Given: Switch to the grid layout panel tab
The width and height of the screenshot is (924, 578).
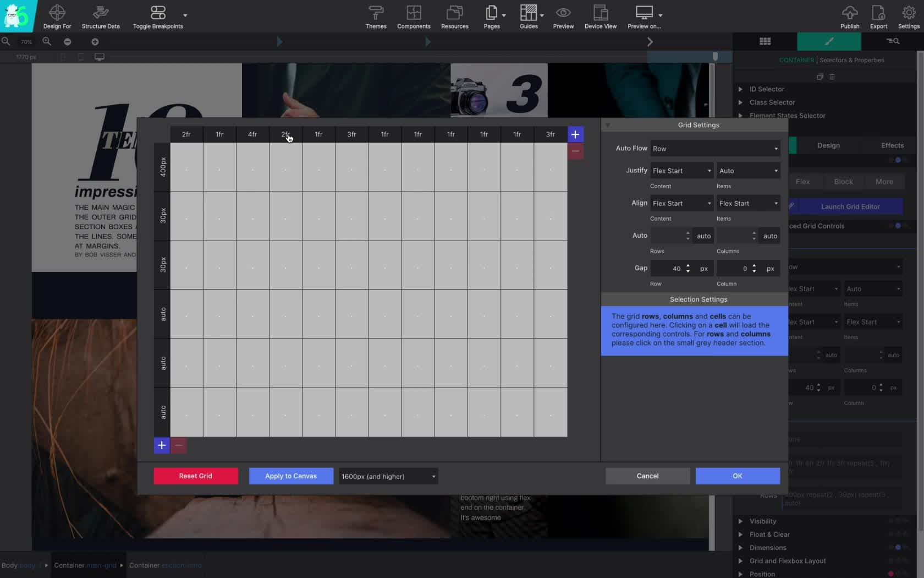Looking at the screenshot, I should pos(765,41).
